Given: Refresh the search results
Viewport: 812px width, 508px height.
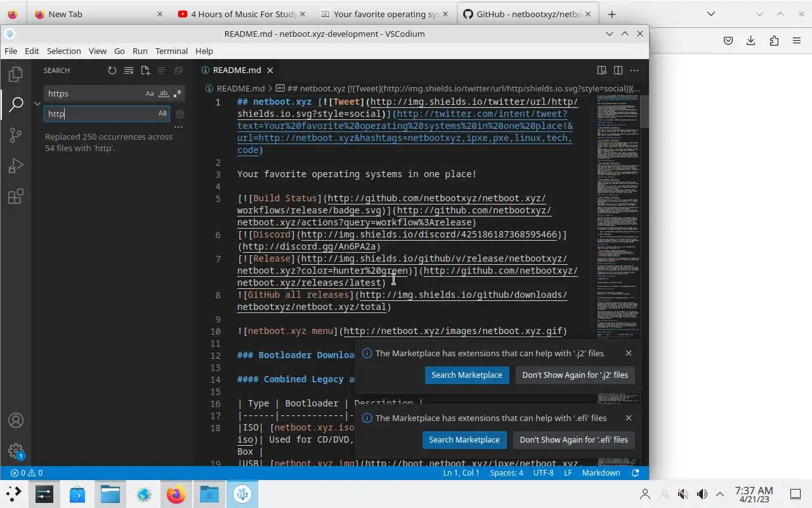Looking at the screenshot, I should 112,70.
